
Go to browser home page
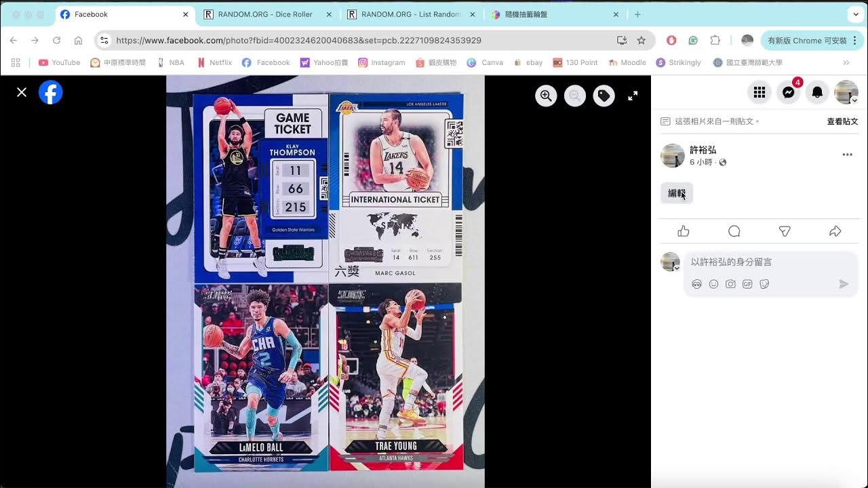click(x=78, y=41)
